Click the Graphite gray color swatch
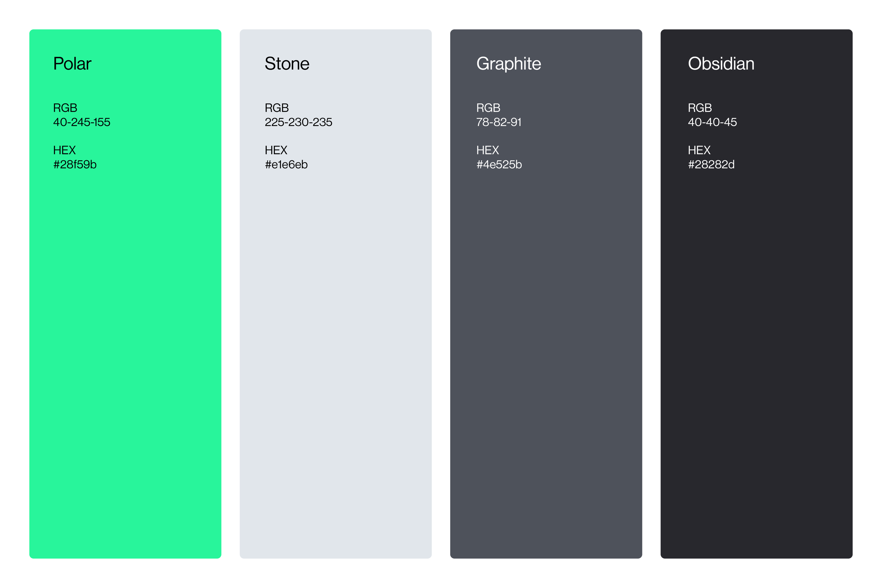 tap(546, 338)
